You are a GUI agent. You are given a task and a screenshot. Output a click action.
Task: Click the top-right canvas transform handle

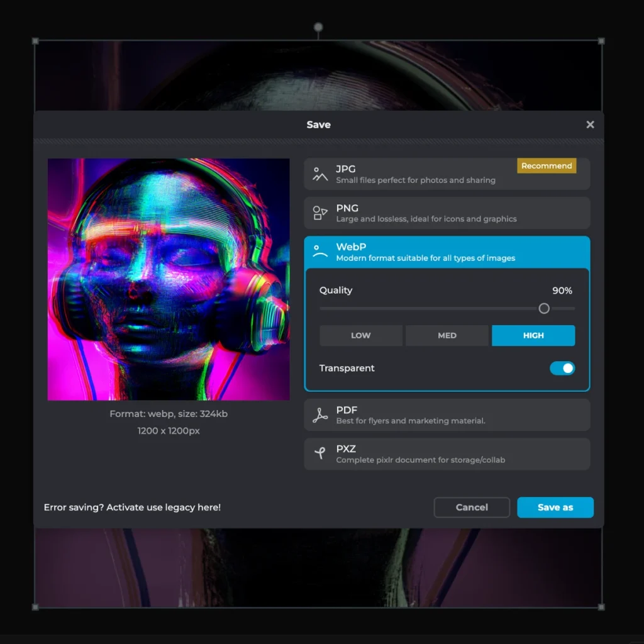point(601,41)
